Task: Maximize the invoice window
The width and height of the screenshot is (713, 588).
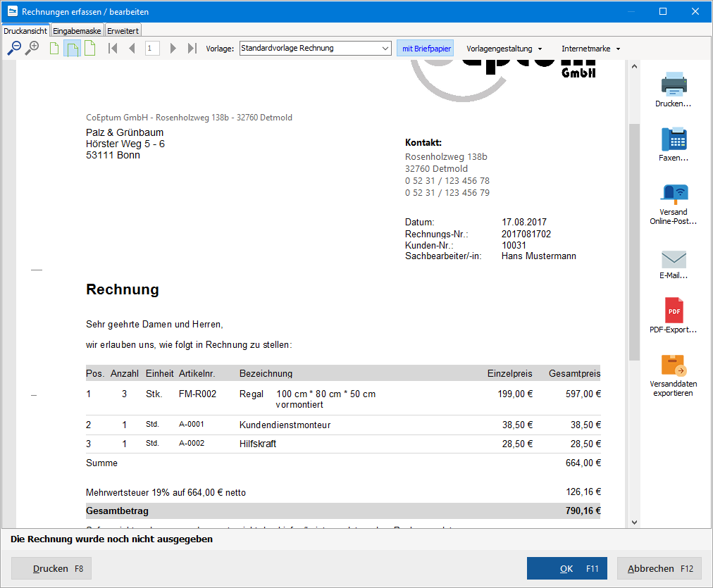Action: [663, 11]
